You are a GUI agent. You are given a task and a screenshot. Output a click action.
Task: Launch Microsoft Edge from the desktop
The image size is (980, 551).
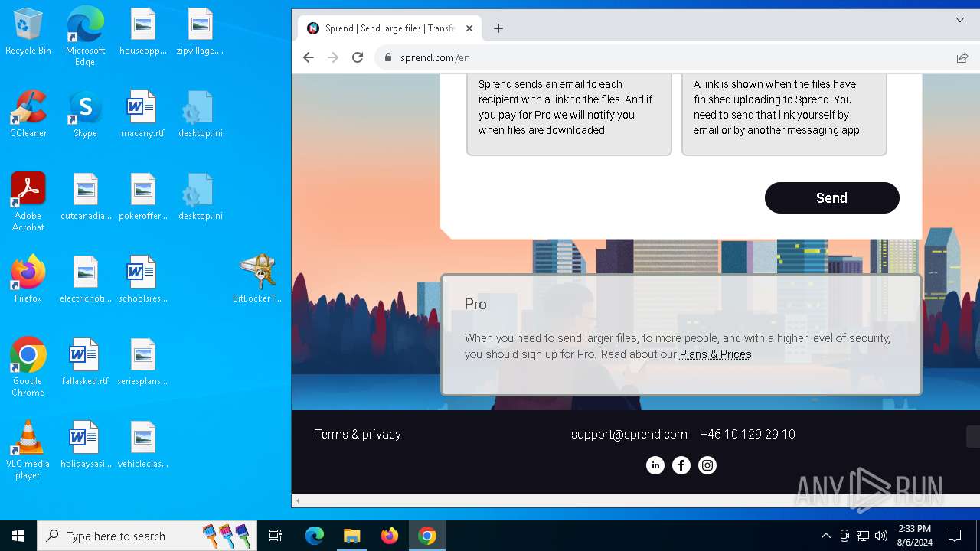pyautogui.click(x=85, y=37)
